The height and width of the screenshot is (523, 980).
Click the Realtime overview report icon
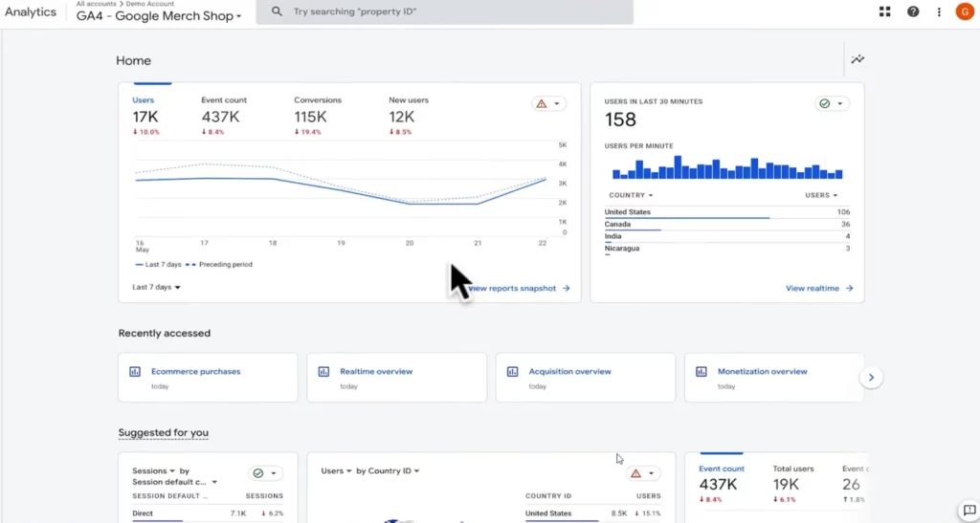[323, 371]
